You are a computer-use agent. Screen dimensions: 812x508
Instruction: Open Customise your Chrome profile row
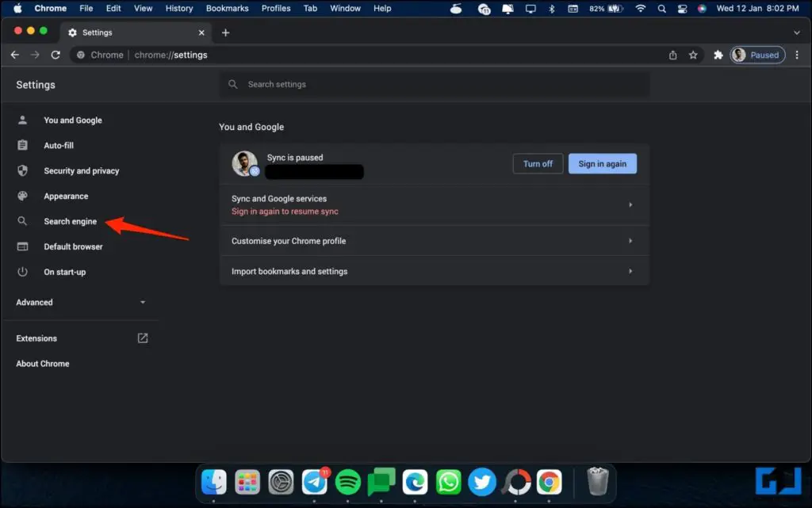[435, 241]
